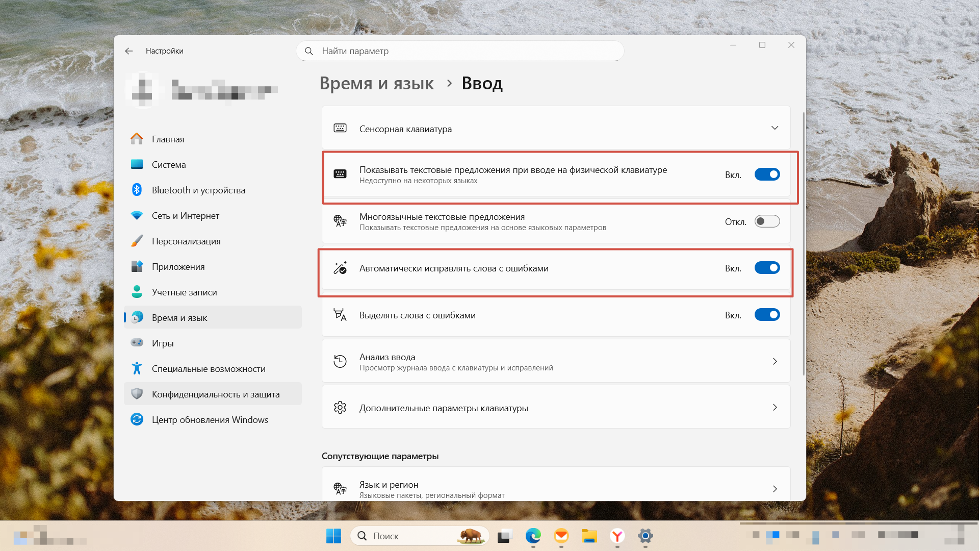Launch Yandex Browser from the taskbar
The width and height of the screenshot is (980, 551).
click(x=617, y=536)
